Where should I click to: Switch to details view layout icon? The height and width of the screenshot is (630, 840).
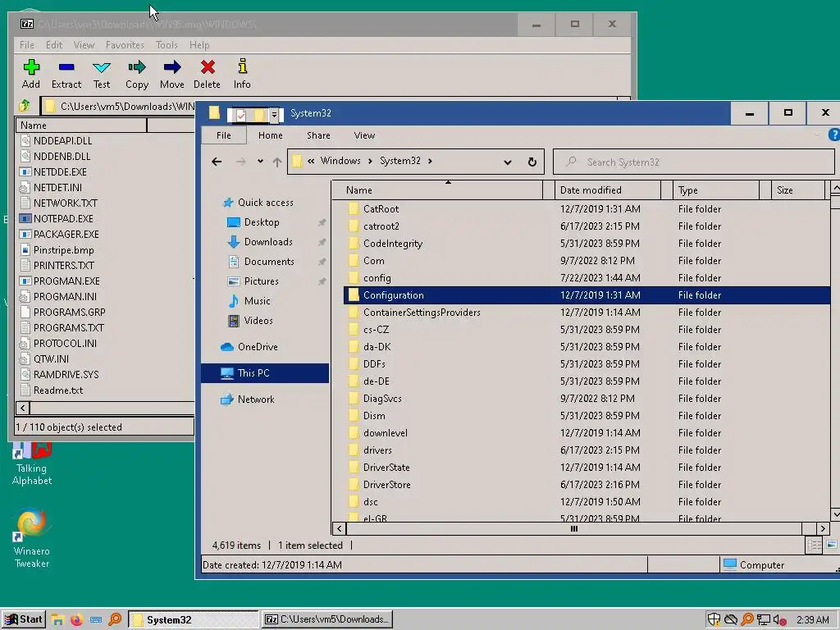[814, 546]
